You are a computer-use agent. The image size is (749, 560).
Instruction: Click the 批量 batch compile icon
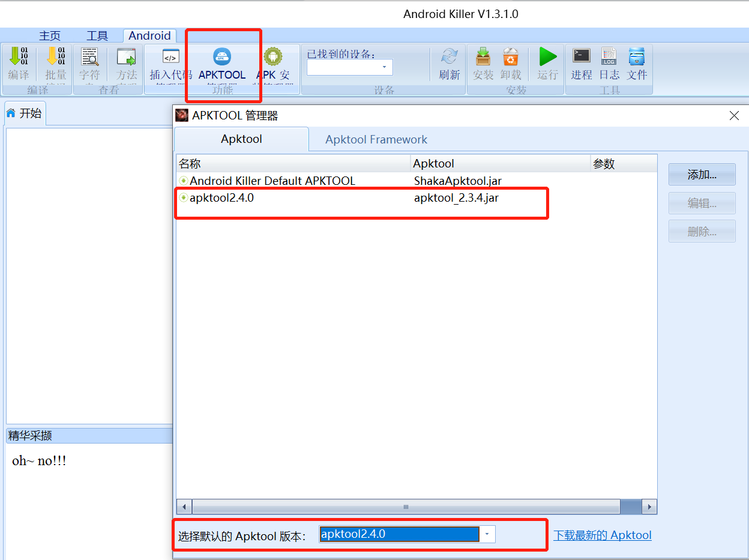(x=55, y=56)
